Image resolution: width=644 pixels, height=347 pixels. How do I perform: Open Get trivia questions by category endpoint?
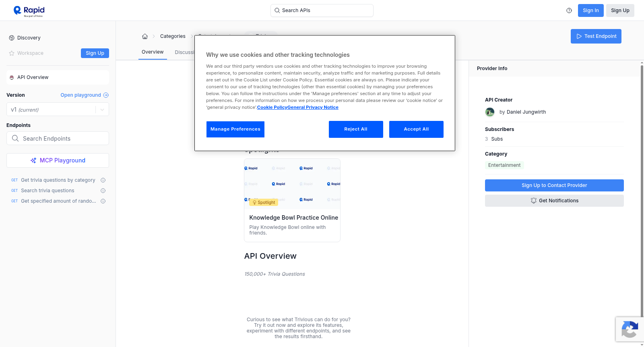(58, 180)
